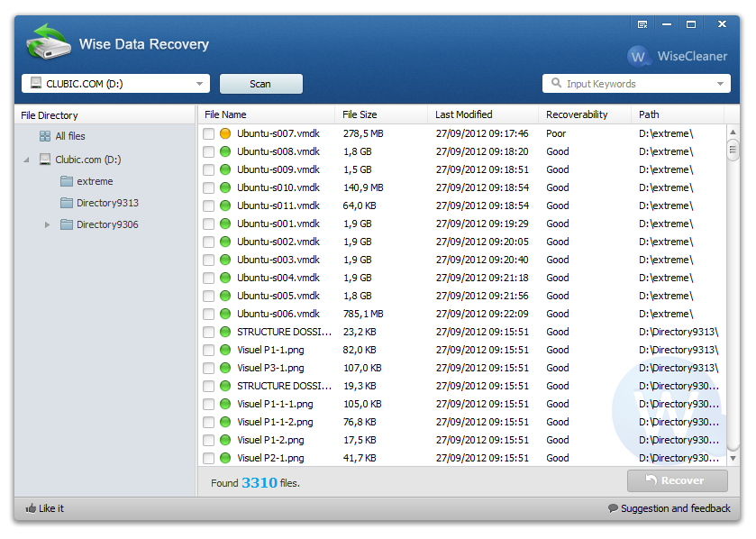Image resolution: width=756 pixels, height=539 pixels.
Task: Click the speech bubble feedback icon
Action: 613,508
